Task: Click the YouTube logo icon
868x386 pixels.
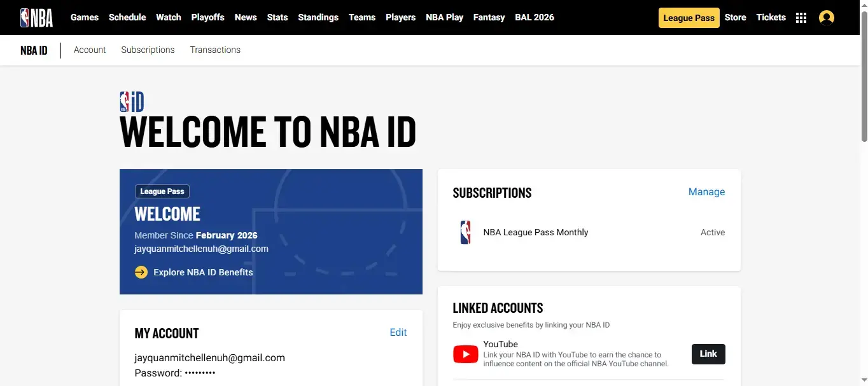Action: 466,354
